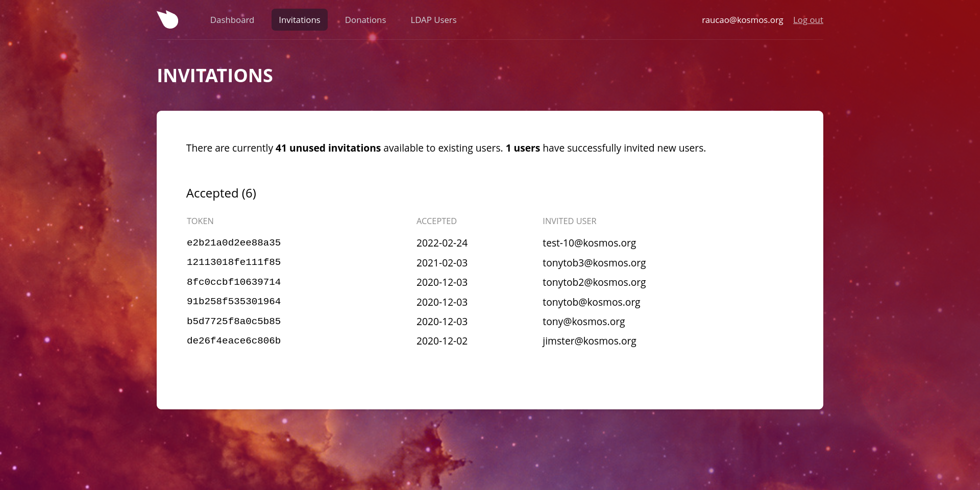980x490 pixels.
Task: Click the raucao@kosmos.org account email
Action: tap(742, 20)
